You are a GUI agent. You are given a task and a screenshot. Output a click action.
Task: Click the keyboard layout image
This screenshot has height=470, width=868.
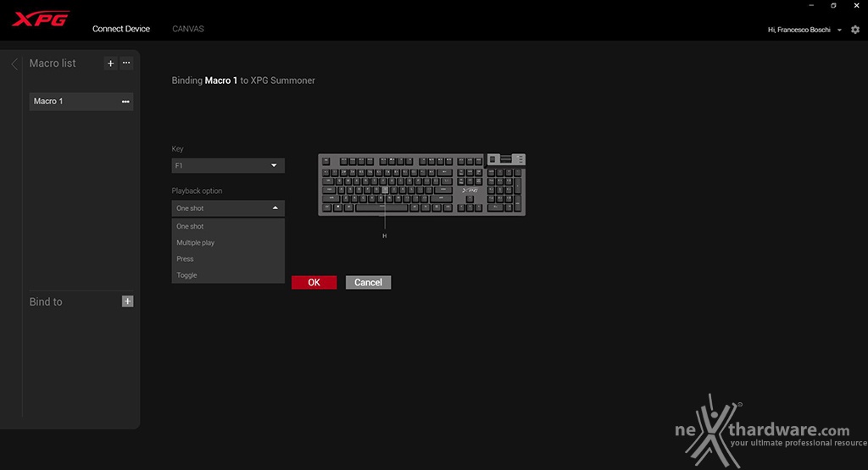point(422,185)
